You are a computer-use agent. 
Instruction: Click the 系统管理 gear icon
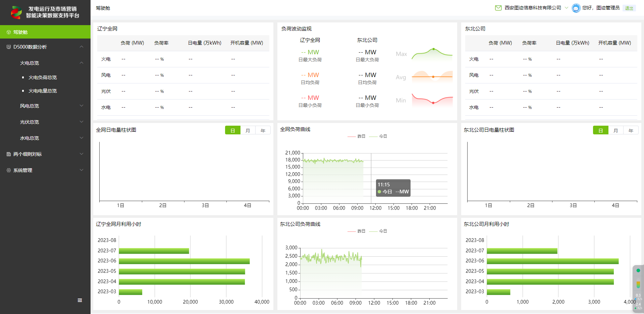point(9,170)
